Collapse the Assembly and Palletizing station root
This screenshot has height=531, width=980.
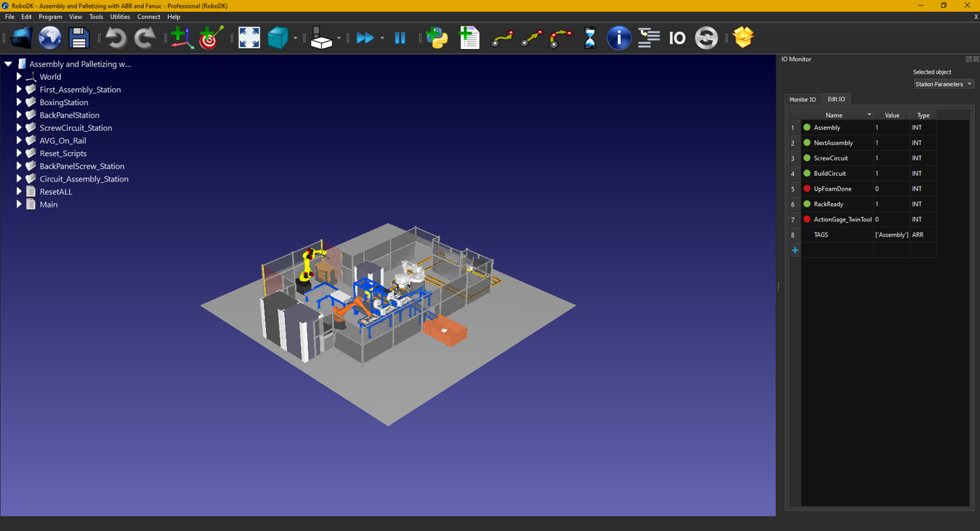8,64
